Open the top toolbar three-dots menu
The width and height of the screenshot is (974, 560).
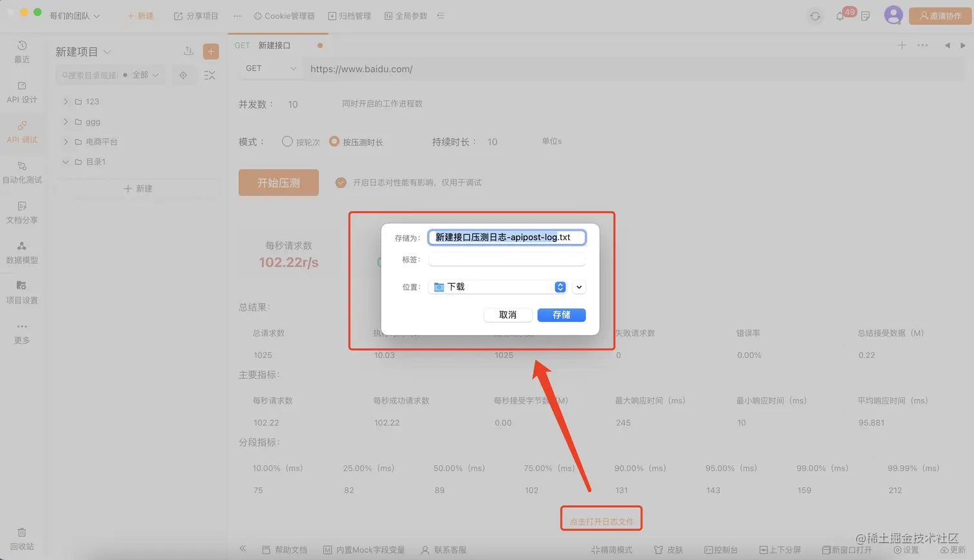[x=237, y=16]
